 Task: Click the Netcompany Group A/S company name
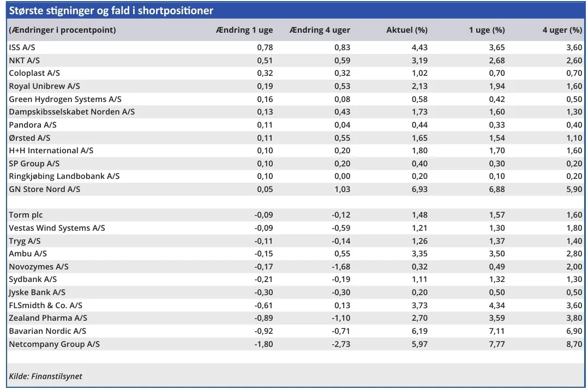(x=54, y=344)
